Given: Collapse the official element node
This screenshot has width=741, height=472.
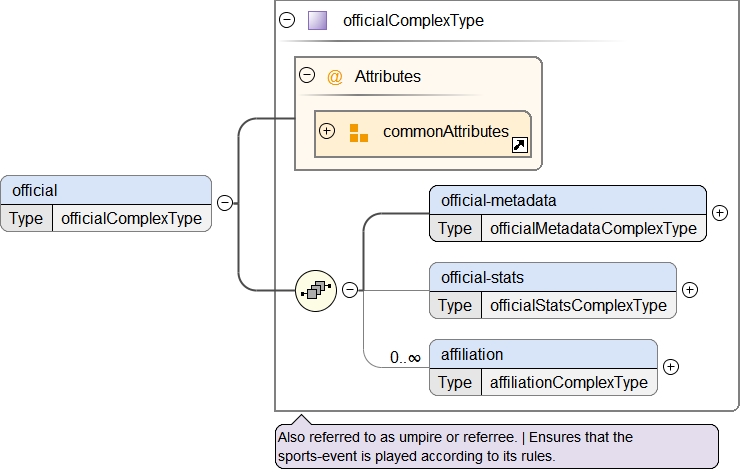Looking at the screenshot, I should [x=225, y=203].
